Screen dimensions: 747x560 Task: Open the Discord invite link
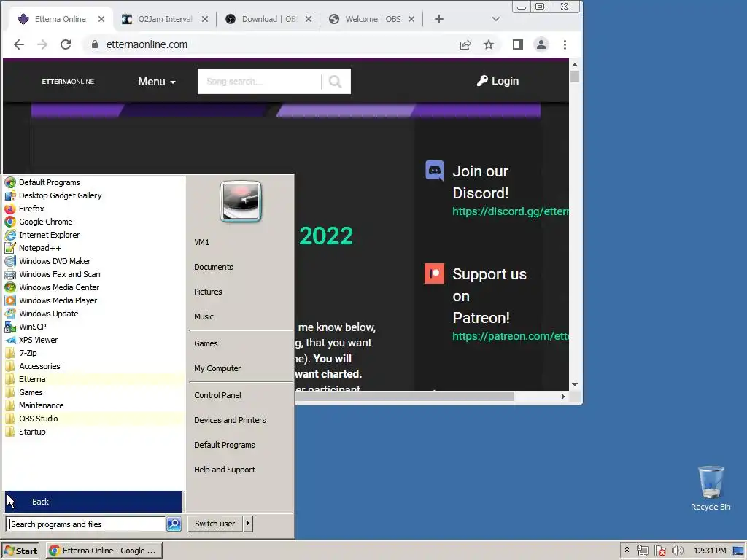tap(510, 211)
